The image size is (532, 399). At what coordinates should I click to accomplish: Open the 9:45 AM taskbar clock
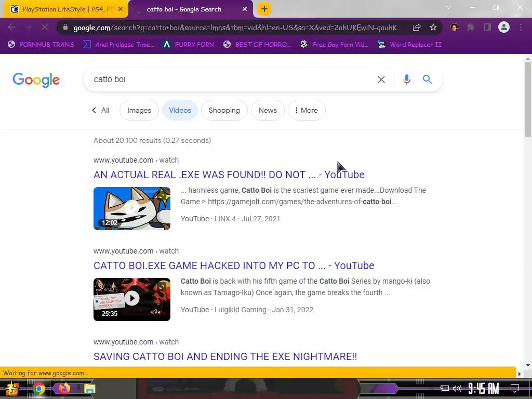[x=484, y=389]
